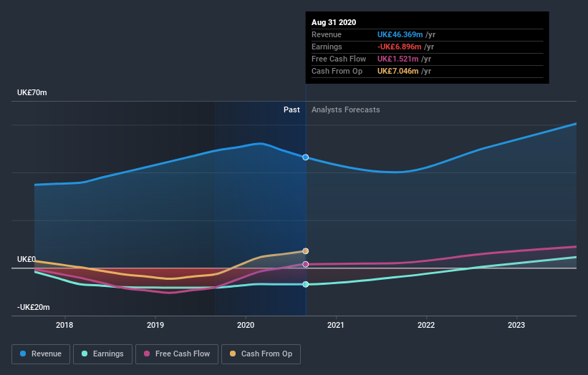588x375 pixels.
Task: Click the pink Free Cash Flow legend dot
Action: [x=147, y=354]
